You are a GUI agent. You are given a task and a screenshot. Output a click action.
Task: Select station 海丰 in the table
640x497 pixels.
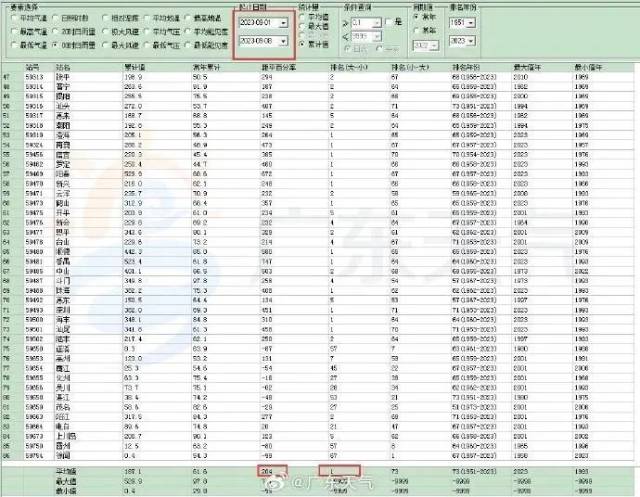[x=63, y=320]
